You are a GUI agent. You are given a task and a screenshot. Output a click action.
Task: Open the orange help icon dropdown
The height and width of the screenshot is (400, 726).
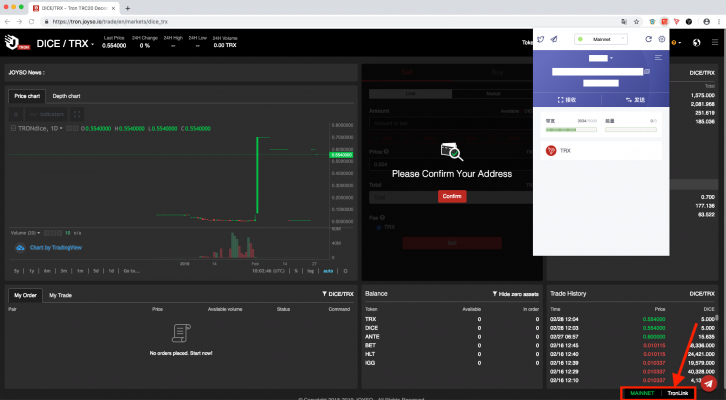coord(676,43)
